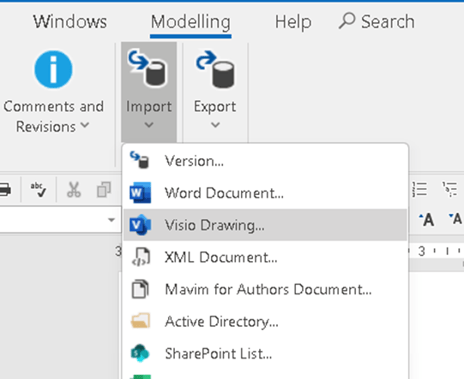Click the Import database icon

coord(147,68)
